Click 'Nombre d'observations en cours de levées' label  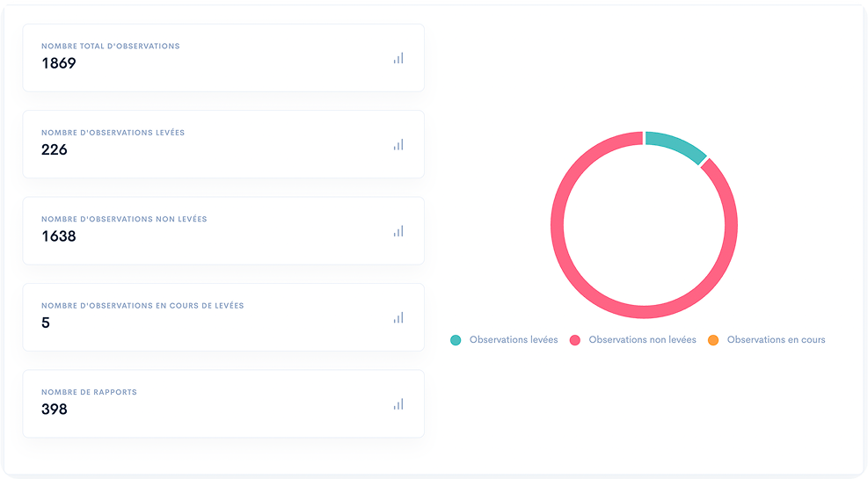tap(142, 305)
